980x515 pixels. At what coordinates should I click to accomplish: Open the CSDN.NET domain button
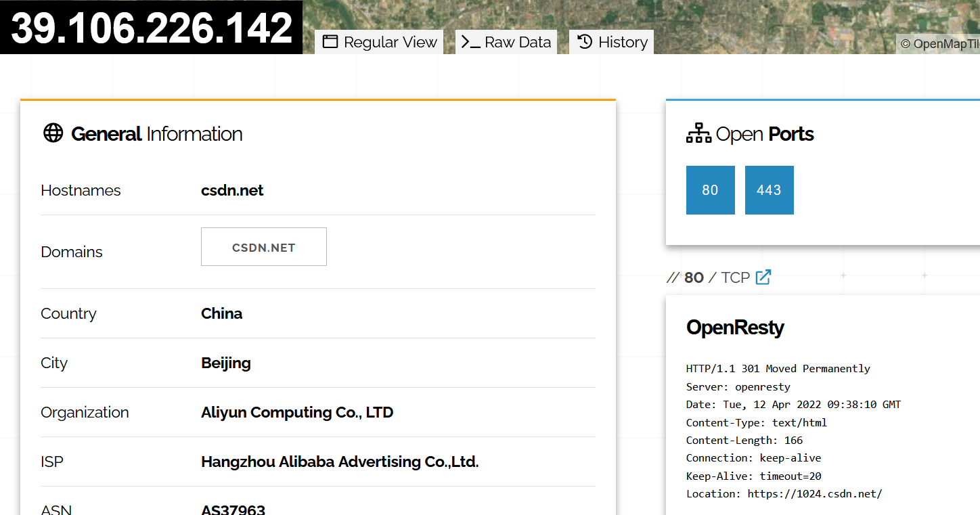264,247
